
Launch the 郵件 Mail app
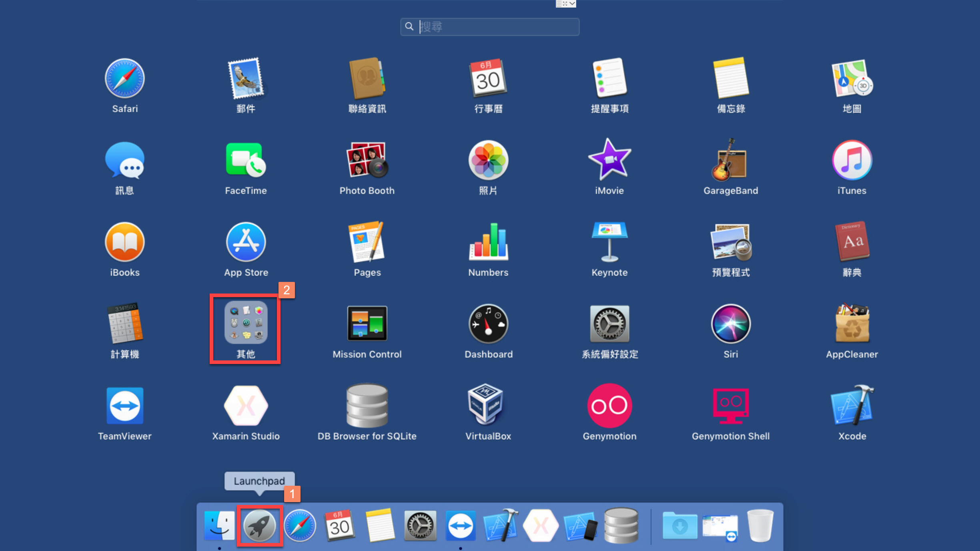click(246, 78)
